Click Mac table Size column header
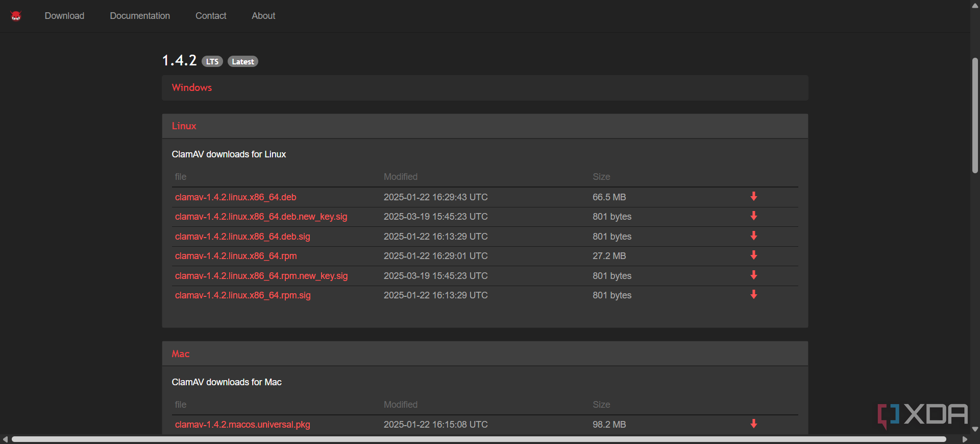The image size is (980, 444). (x=601, y=405)
